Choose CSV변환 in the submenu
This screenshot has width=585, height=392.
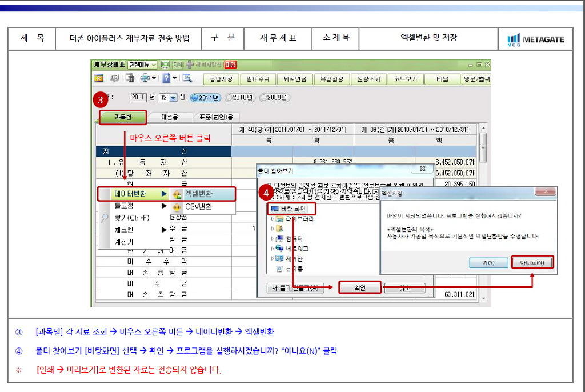pos(203,206)
